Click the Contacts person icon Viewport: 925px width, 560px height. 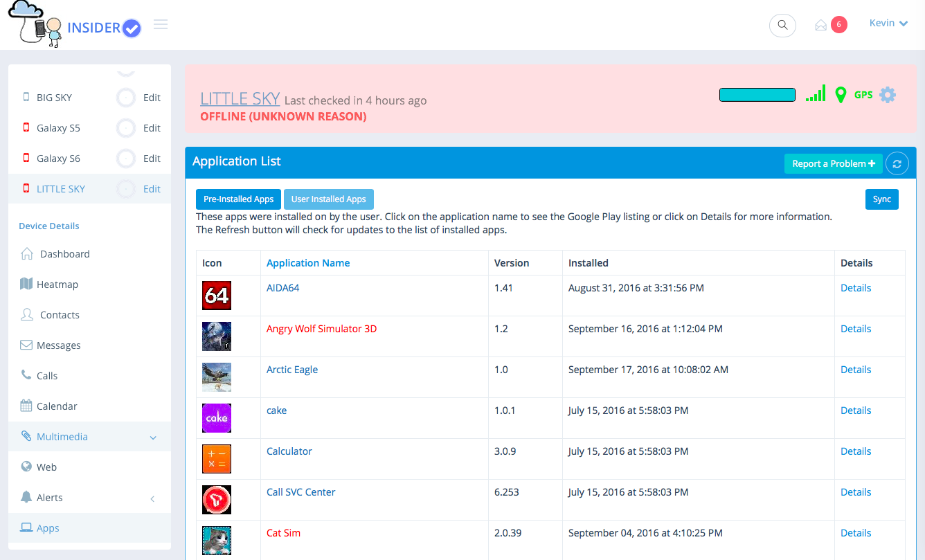coord(27,314)
